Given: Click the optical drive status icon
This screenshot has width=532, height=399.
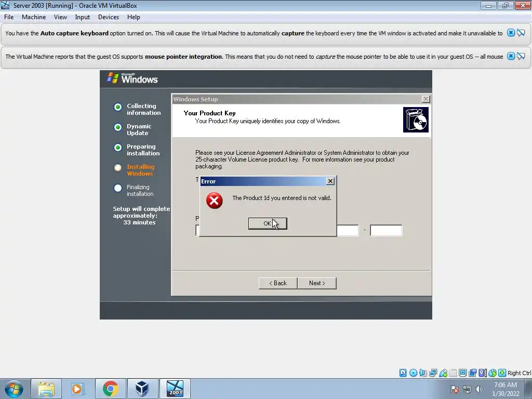Looking at the screenshot, I should tap(413, 373).
